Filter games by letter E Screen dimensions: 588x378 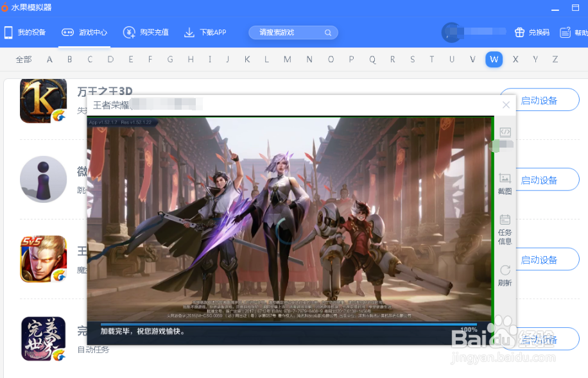[130, 59]
